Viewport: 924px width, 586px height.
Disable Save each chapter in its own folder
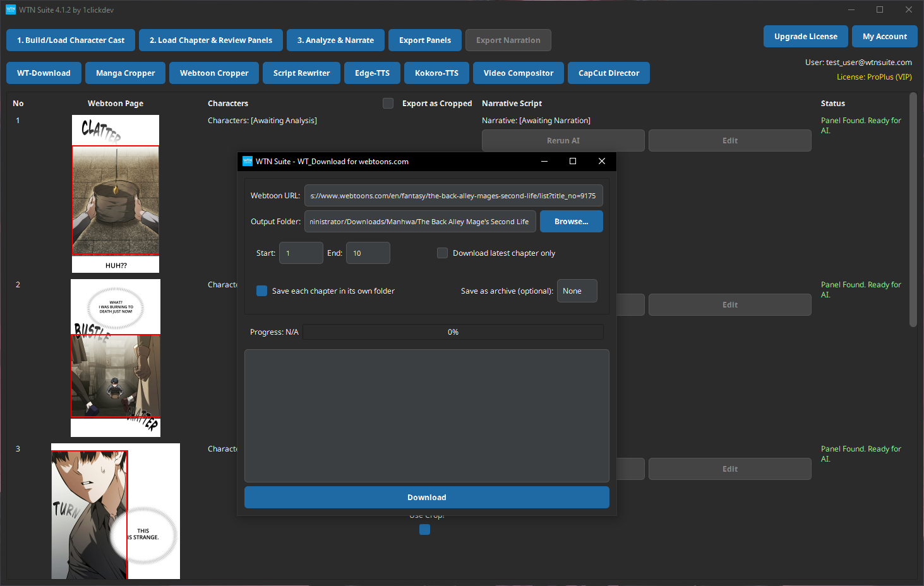point(261,290)
